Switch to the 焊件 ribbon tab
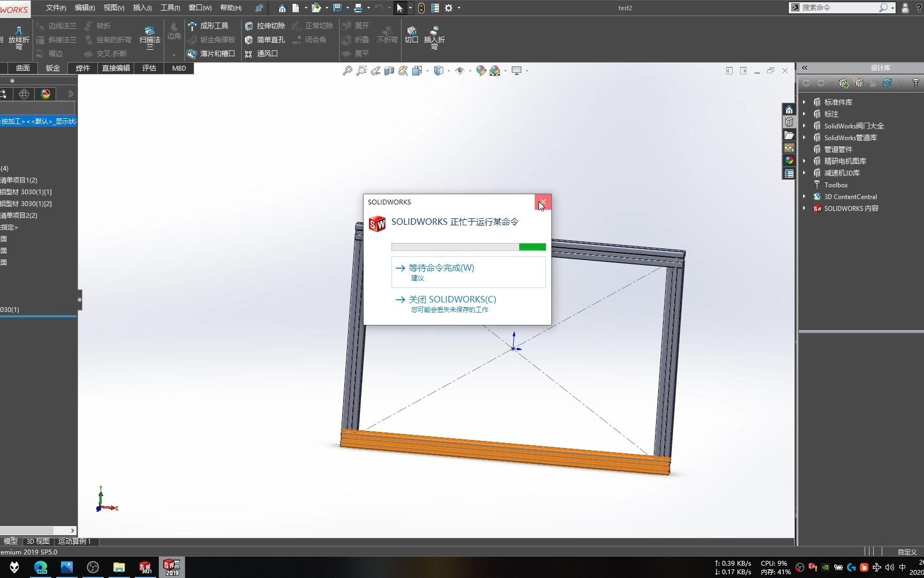The height and width of the screenshot is (578, 924). pos(83,68)
